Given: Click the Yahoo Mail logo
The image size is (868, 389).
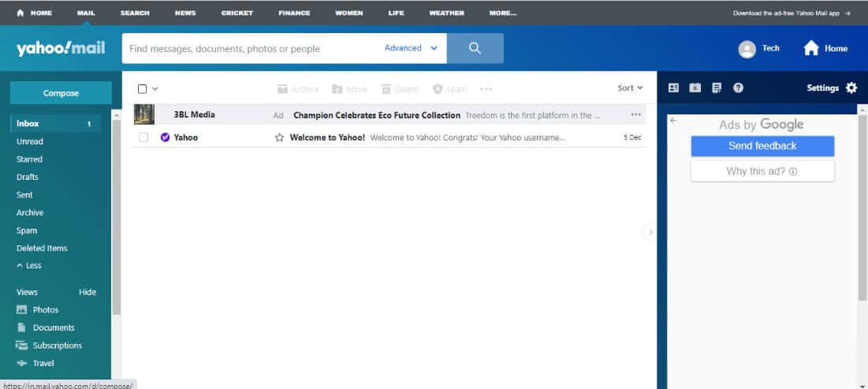Looking at the screenshot, I should (x=61, y=49).
